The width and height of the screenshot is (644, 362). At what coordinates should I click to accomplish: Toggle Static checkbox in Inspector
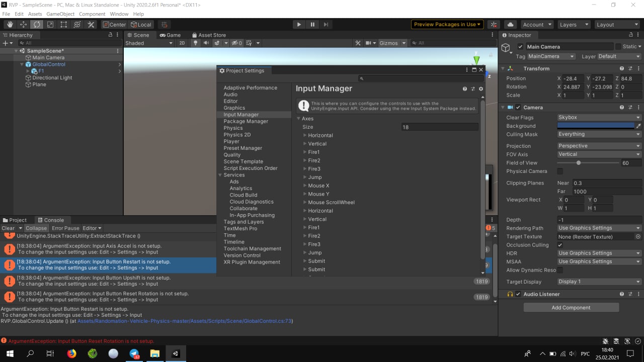(x=618, y=47)
